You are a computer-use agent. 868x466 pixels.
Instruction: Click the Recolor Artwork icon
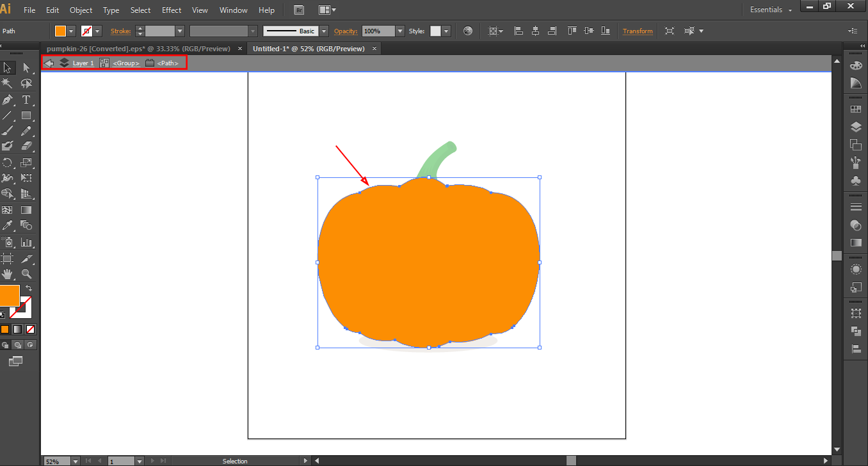click(468, 31)
